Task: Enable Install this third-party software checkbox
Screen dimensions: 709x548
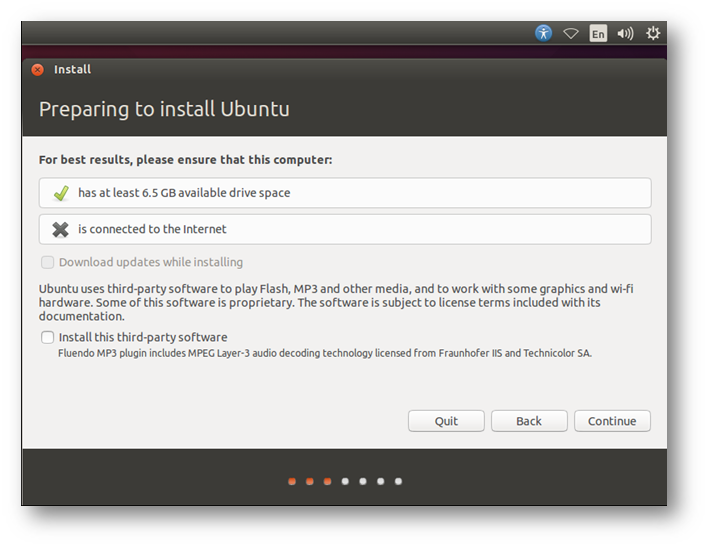Action: click(x=47, y=337)
